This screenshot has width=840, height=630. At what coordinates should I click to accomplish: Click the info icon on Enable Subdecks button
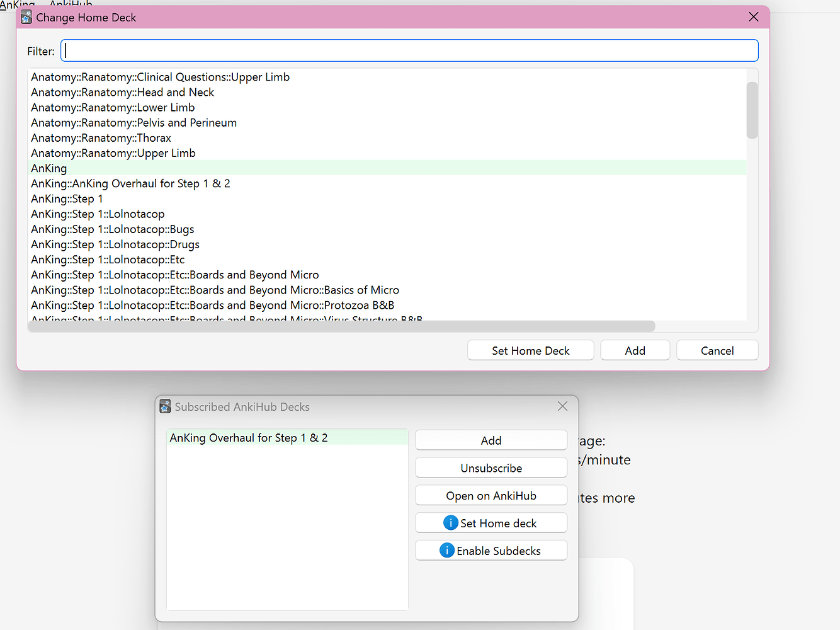coord(447,551)
